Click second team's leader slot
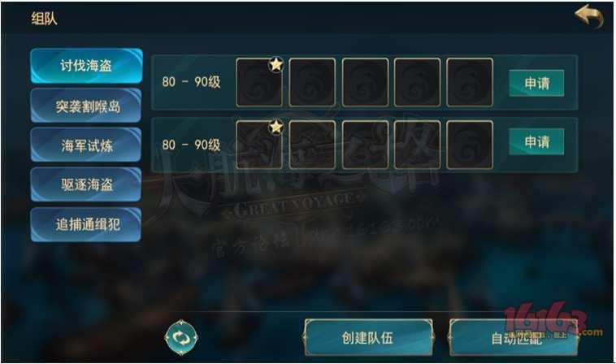616x364 pixels. click(x=259, y=145)
